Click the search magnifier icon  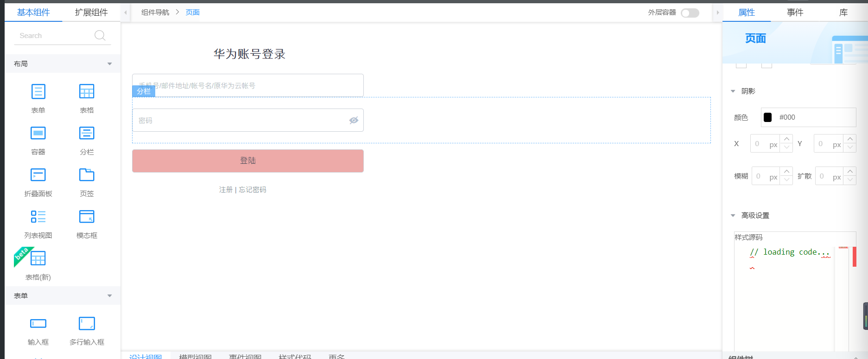[100, 35]
